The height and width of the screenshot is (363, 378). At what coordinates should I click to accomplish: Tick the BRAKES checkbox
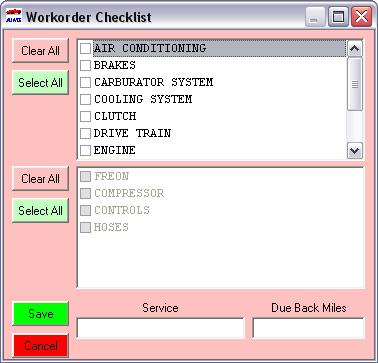tap(85, 65)
